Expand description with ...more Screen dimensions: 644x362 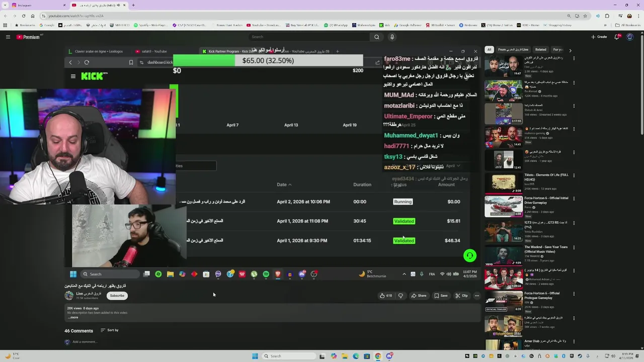pyautogui.click(x=73, y=317)
